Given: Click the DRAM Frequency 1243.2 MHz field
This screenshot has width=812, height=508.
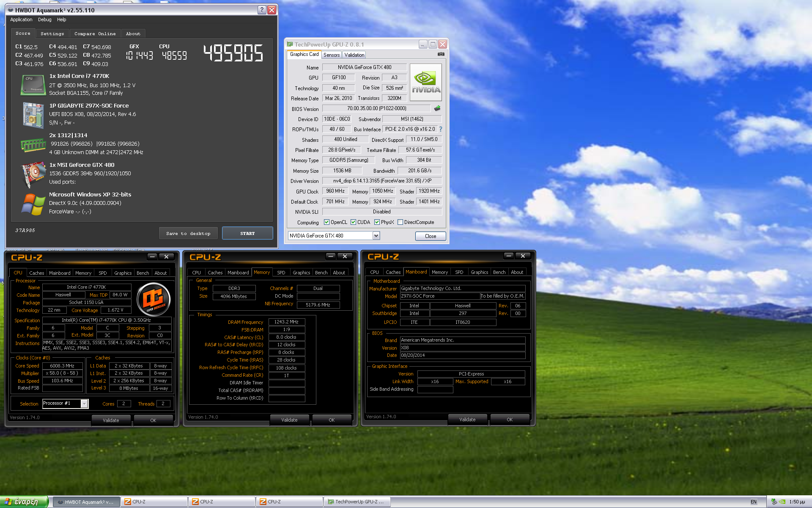Looking at the screenshot, I should (x=287, y=322).
